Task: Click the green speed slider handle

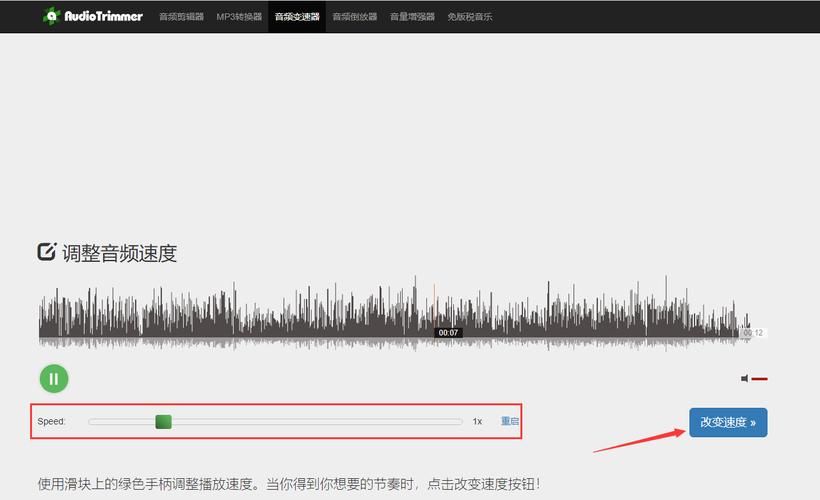Action: 164,422
